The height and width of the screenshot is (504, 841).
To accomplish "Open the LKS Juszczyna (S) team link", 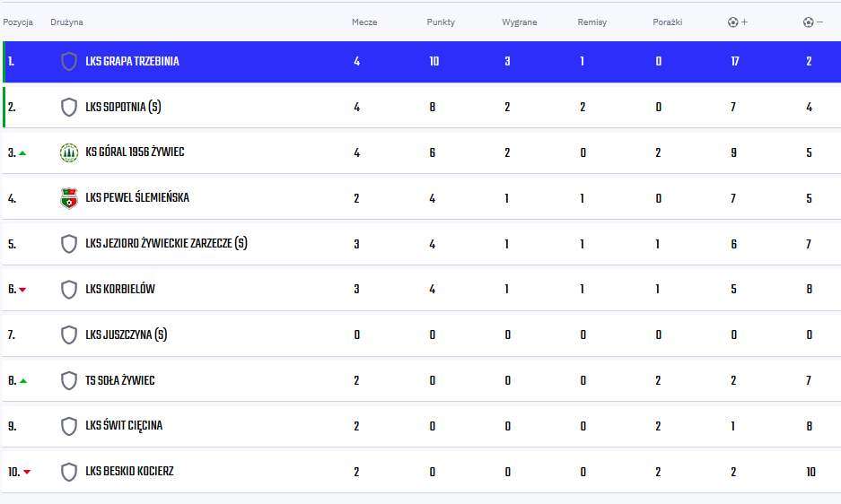I will [x=126, y=335].
